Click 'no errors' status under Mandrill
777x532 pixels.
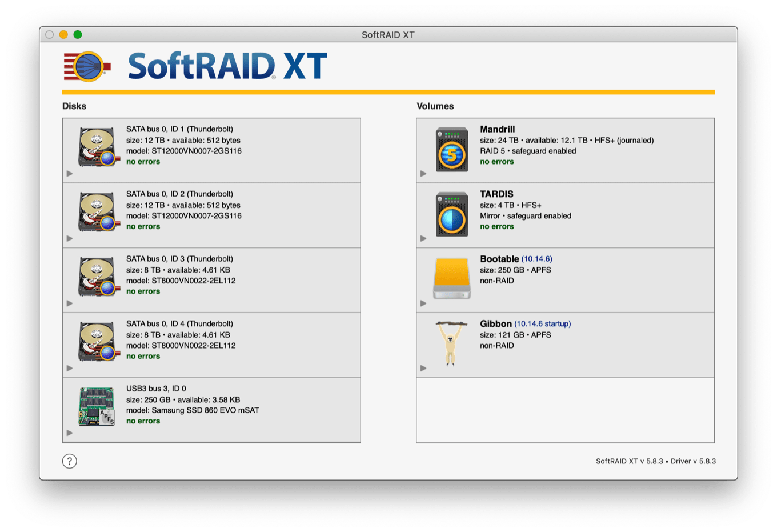click(497, 162)
